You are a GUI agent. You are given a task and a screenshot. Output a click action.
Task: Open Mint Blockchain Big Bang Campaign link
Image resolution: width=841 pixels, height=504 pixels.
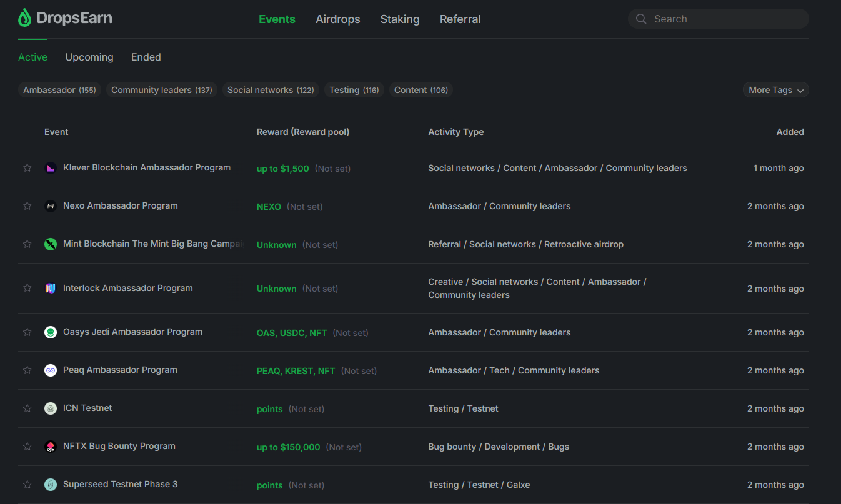(153, 244)
